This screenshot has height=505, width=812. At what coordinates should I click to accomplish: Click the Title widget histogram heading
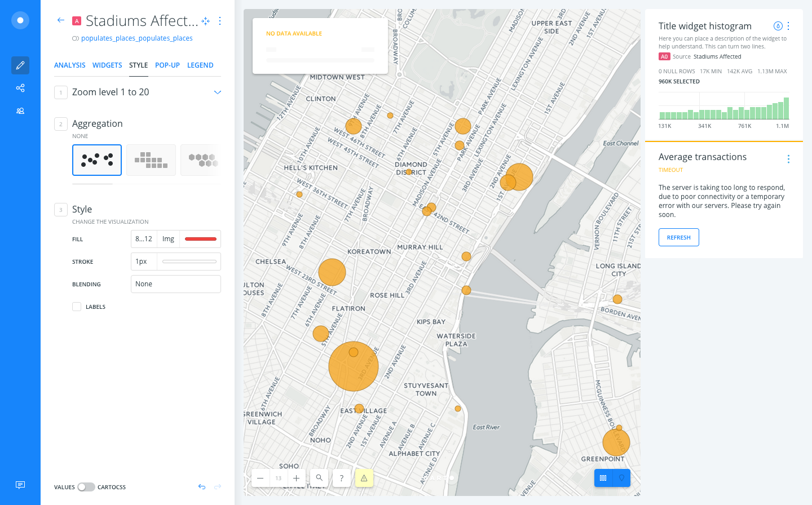click(x=705, y=26)
